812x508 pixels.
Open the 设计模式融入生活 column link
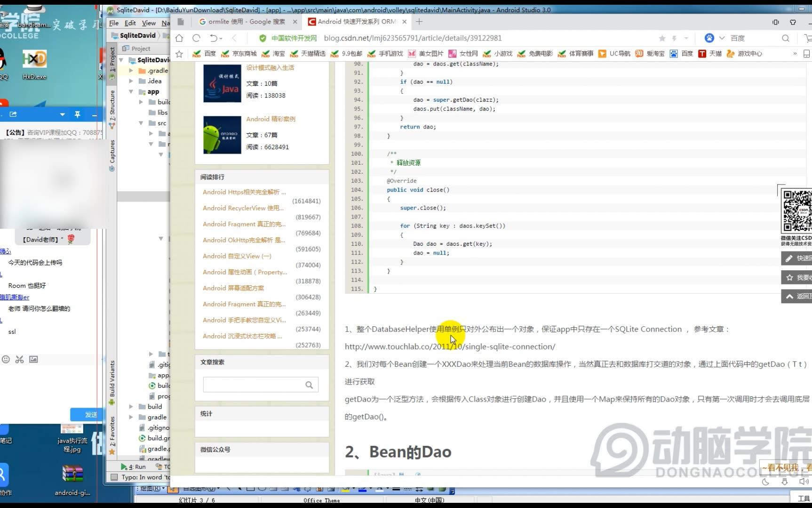click(271, 68)
